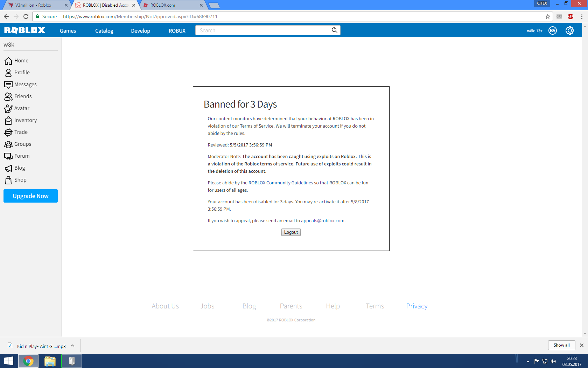Open the settings gear icon in header

pyautogui.click(x=570, y=30)
